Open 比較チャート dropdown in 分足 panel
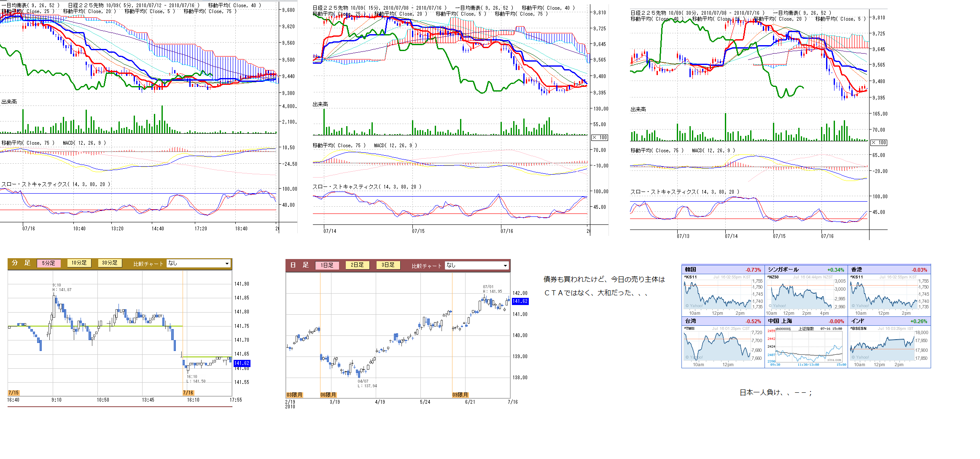980x459 pixels. pyautogui.click(x=198, y=263)
